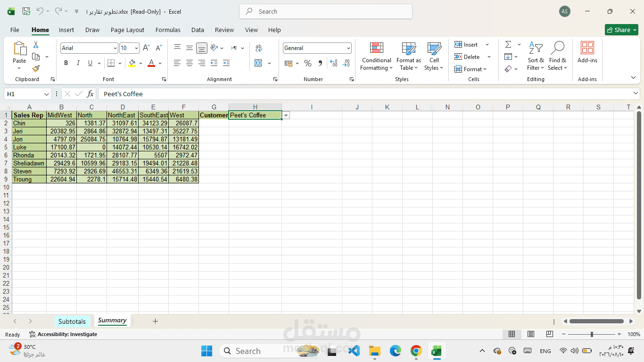Add a new sheet with plus button
The height and width of the screenshot is (362, 644).
(x=155, y=321)
